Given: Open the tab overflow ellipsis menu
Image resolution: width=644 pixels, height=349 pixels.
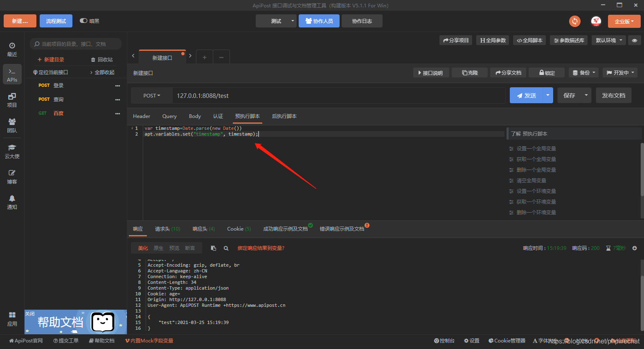Looking at the screenshot, I should [221, 57].
